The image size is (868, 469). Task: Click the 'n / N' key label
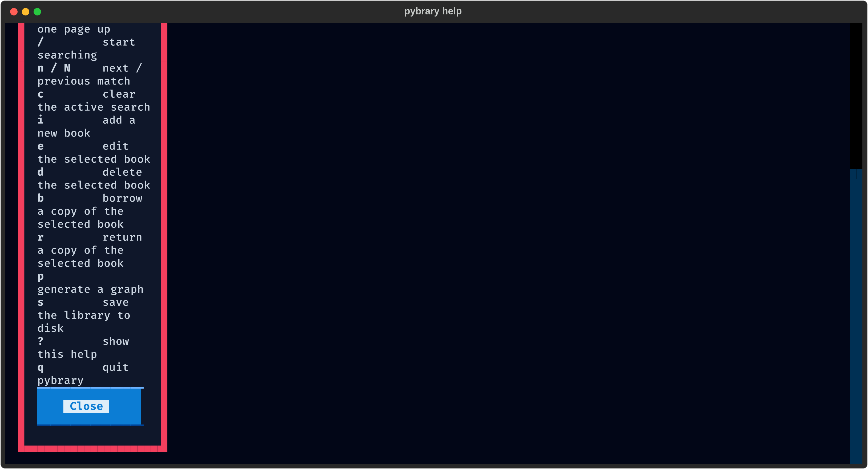click(54, 68)
